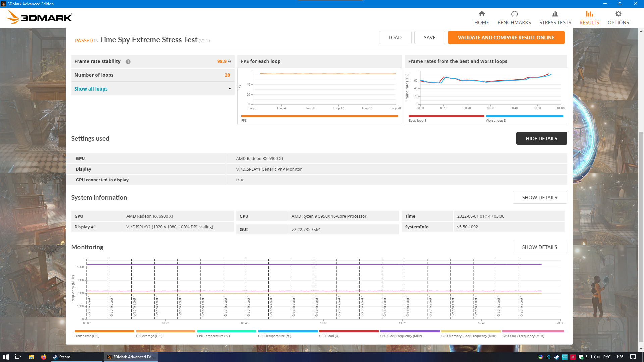This screenshot has height=362, width=644.
Task: Toggle GPU Temperature legend swatch
Action: point(287,331)
